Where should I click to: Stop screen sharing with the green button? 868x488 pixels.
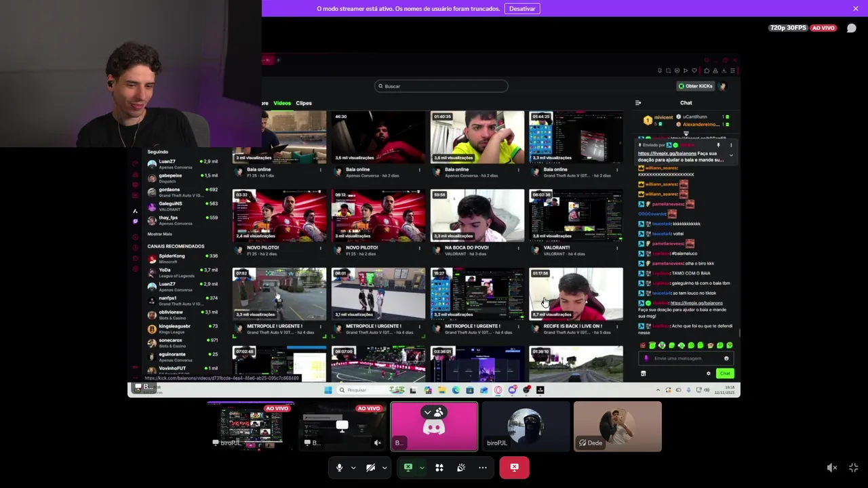408,468
